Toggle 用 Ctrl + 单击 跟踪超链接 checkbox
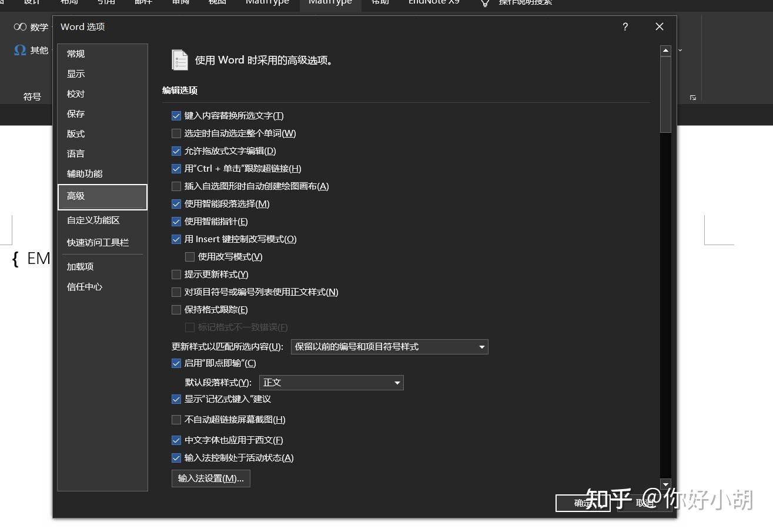The image size is (773, 532). coord(176,169)
